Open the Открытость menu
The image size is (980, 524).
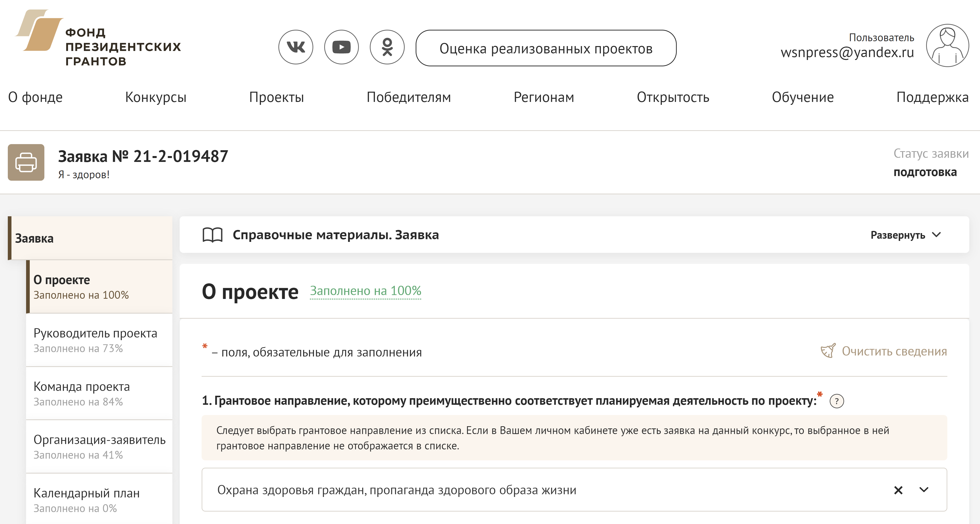pyautogui.click(x=673, y=98)
